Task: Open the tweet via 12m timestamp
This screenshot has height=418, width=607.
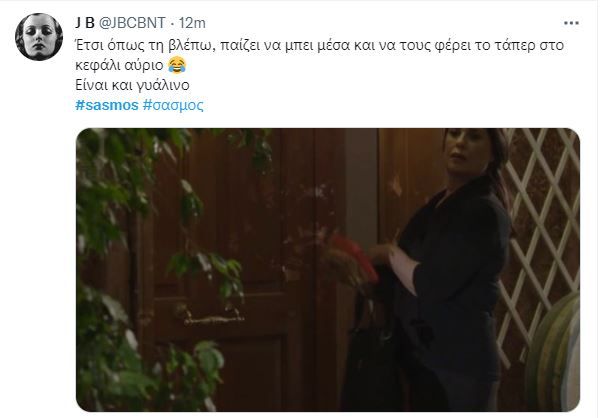Action: [x=192, y=23]
